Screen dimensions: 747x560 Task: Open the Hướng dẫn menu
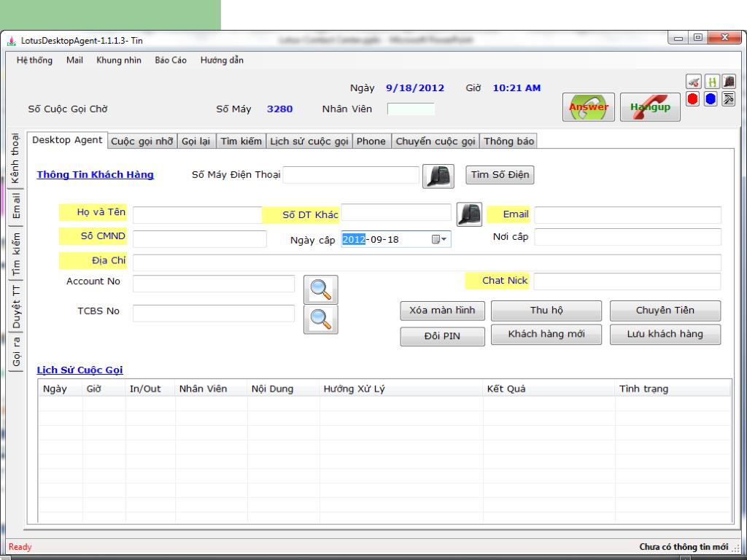(x=222, y=61)
